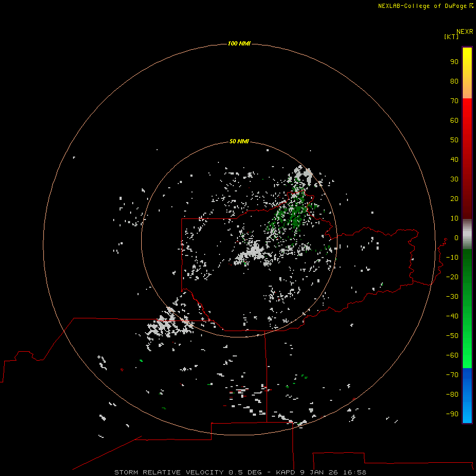Click the gray zero-velocity segment of the color bar
This screenshot has width=476, height=476.
467,234
